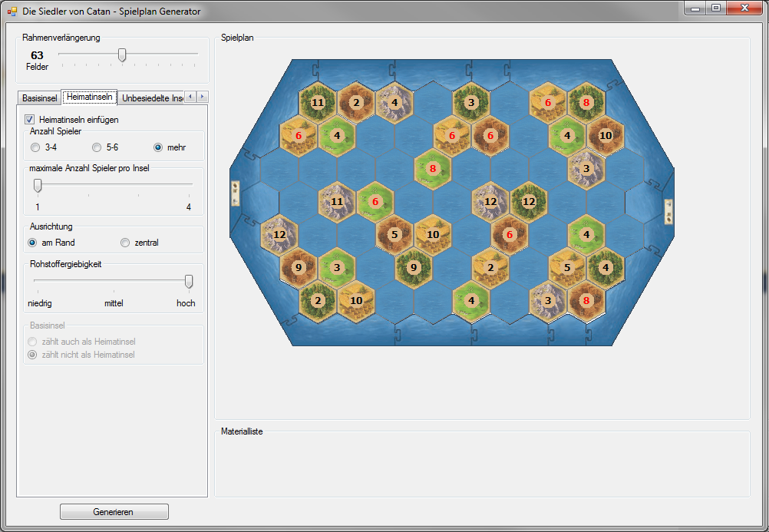Click the hills hex numbered 10 at top right
Image resolution: width=769 pixels, height=532 pixels.
coord(606,135)
